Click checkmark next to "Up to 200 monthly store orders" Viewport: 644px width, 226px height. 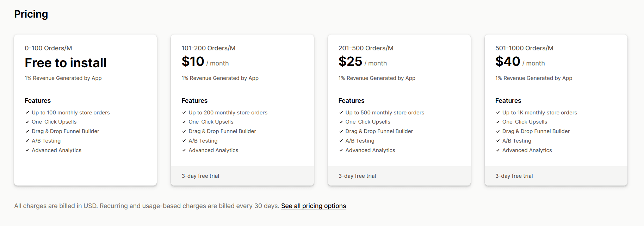click(184, 112)
